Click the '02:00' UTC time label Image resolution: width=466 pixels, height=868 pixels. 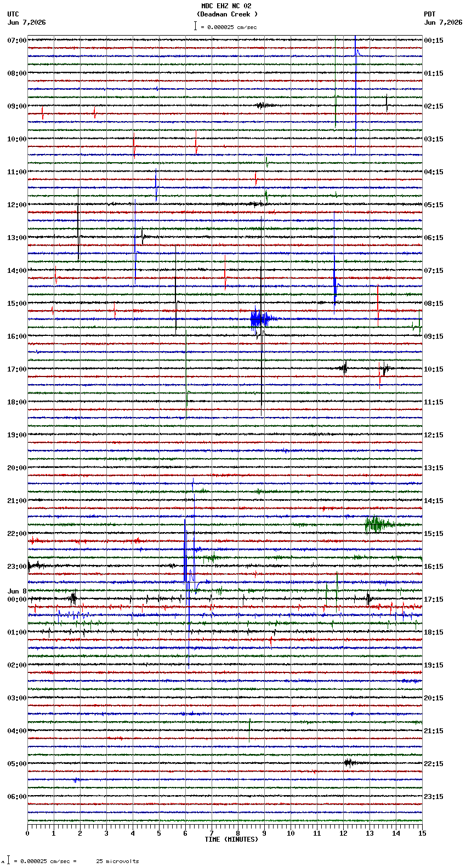[x=17, y=665]
